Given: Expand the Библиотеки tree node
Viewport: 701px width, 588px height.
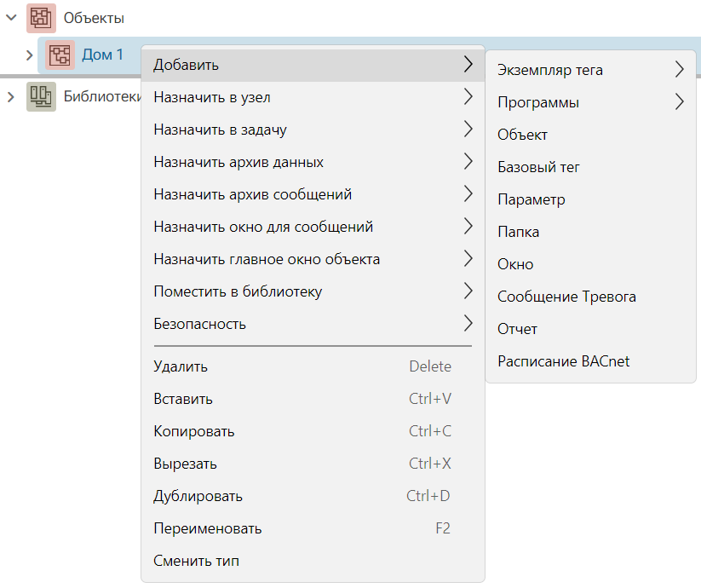Looking at the screenshot, I should 11,96.
